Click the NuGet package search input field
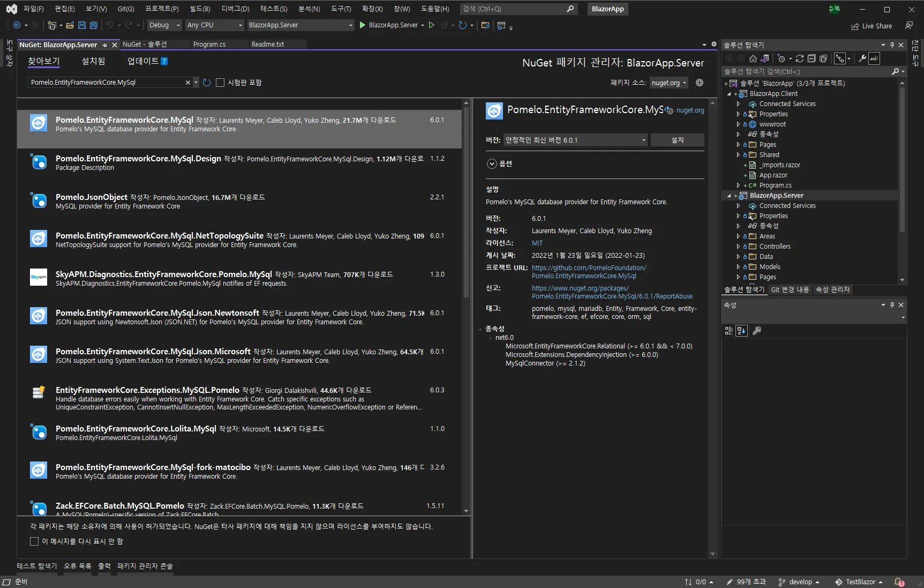This screenshot has height=588, width=924. (107, 83)
